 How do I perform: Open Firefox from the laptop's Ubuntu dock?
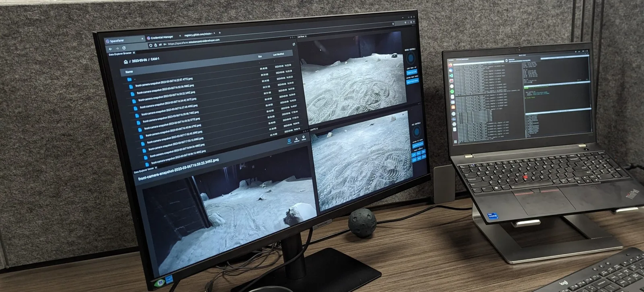451,65
